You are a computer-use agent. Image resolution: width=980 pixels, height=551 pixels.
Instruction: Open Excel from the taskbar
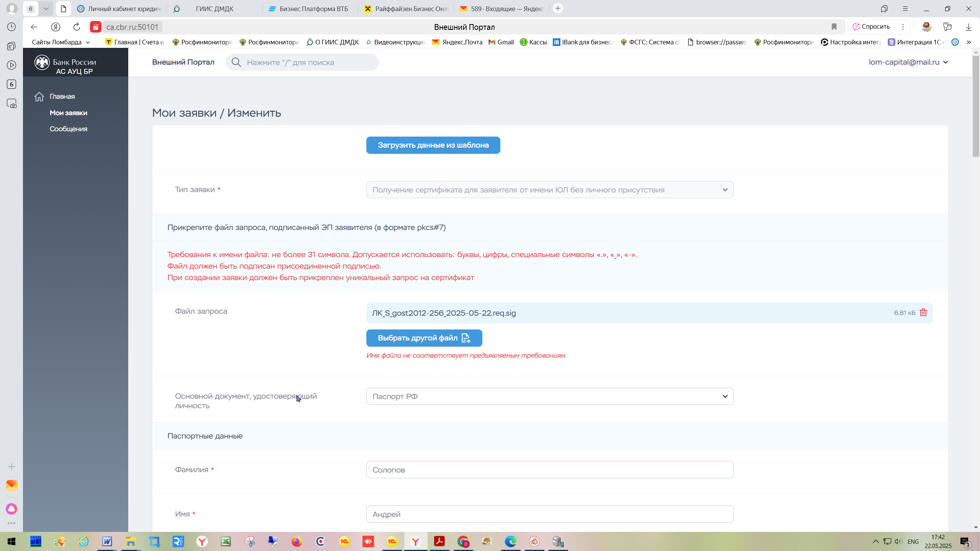(226, 541)
